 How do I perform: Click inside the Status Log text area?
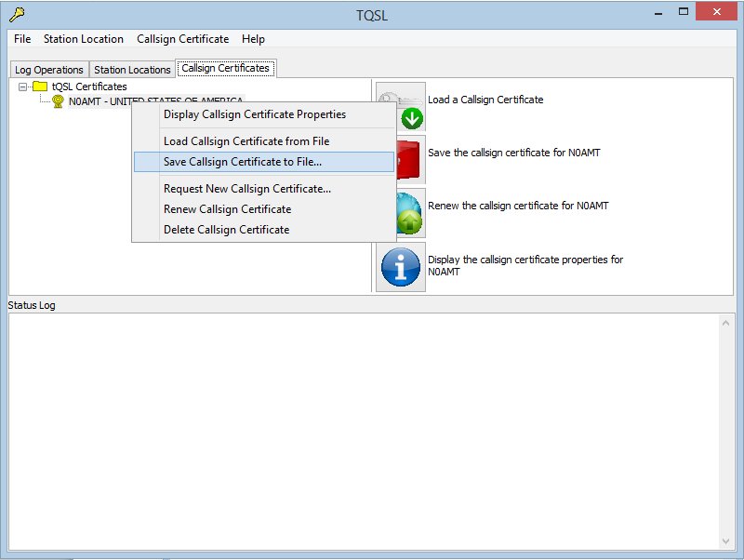click(x=364, y=432)
